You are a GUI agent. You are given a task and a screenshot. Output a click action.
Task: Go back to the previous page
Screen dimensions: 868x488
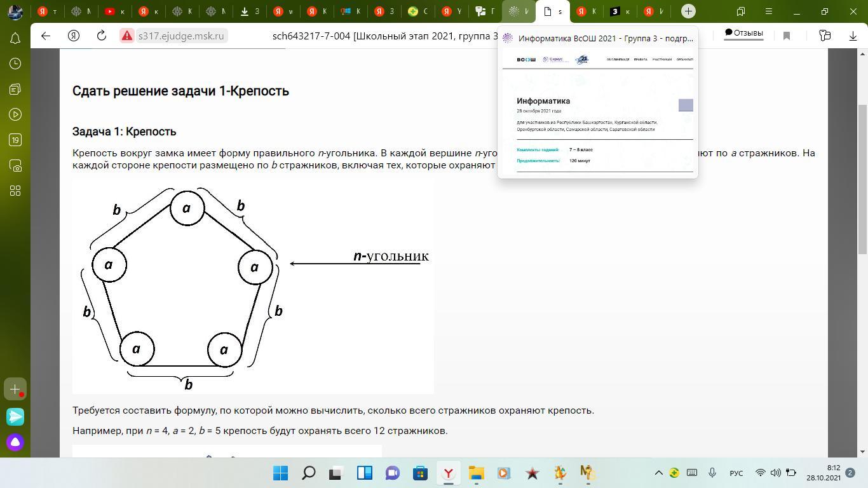click(46, 36)
